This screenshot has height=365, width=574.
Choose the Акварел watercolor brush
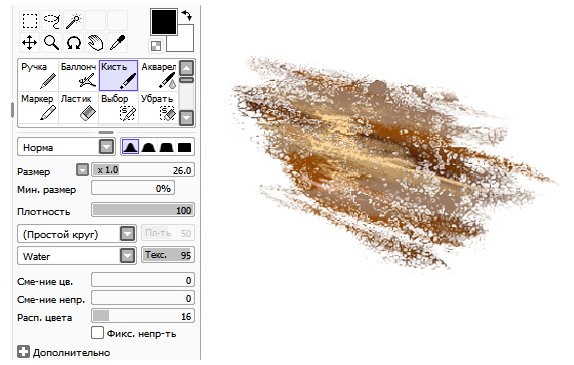pos(158,75)
